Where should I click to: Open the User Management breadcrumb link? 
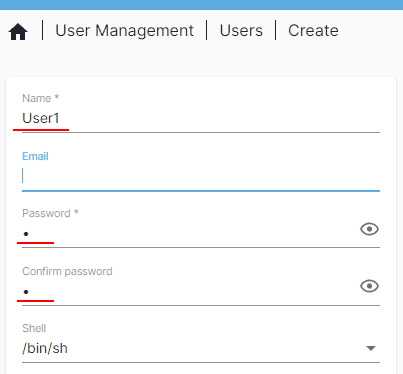point(124,31)
